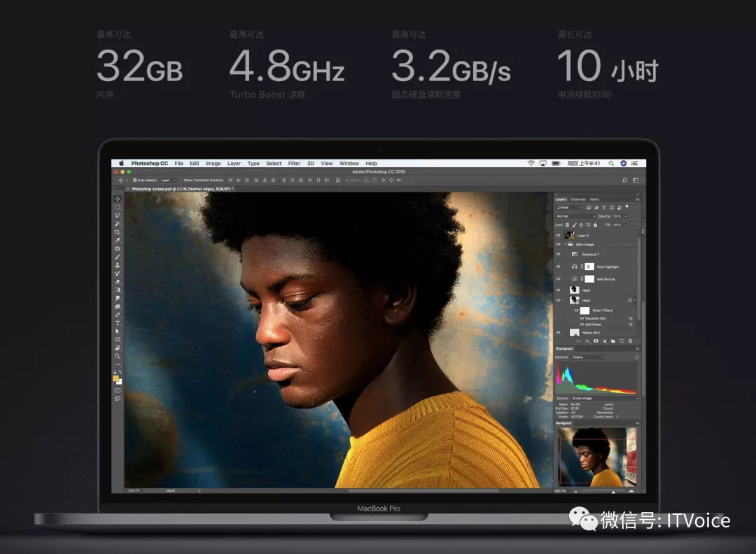Click the Delete layer trash icon
The height and width of the screenshot is (554, 756).
coord(631,341)
